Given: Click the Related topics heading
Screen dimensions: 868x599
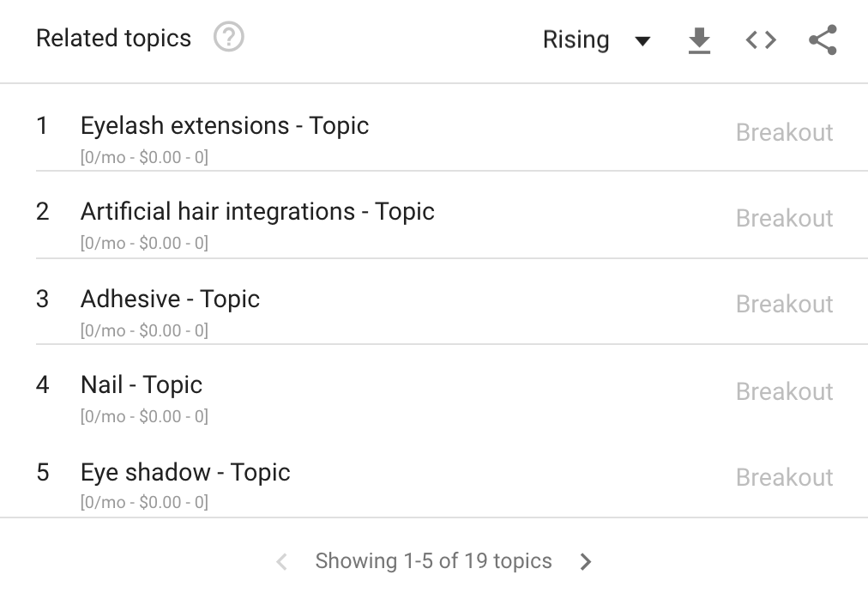Looking at the screenshot, I should 113,39.
